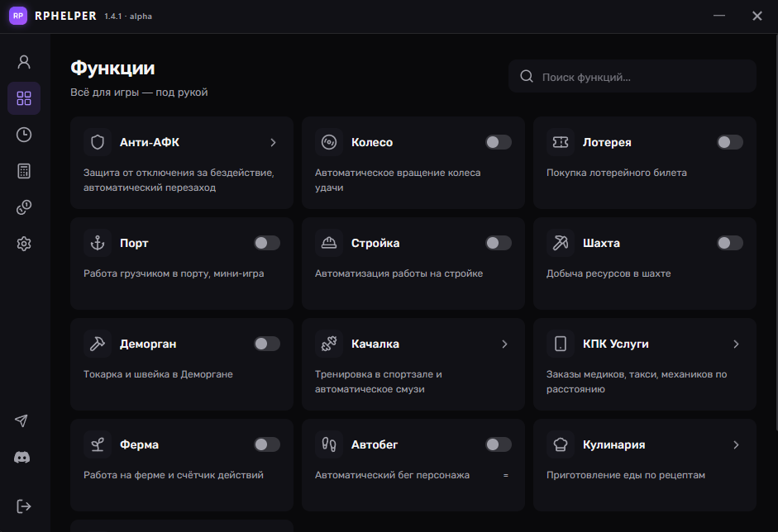Image resolution: width=778 pixels, height=532 pixels.
Task: Open the Telegram paper plane link
Action: [21, 421]
